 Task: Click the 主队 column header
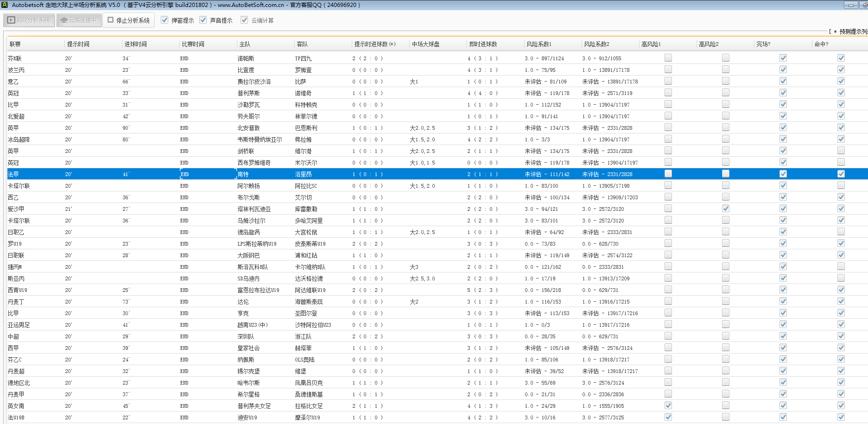click(245, 44)
